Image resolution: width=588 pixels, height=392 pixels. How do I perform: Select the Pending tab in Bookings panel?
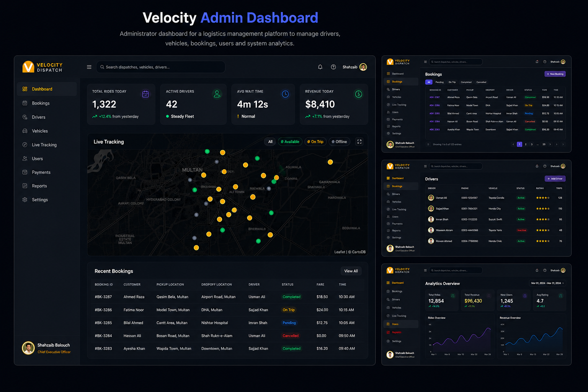click(439, 82)
